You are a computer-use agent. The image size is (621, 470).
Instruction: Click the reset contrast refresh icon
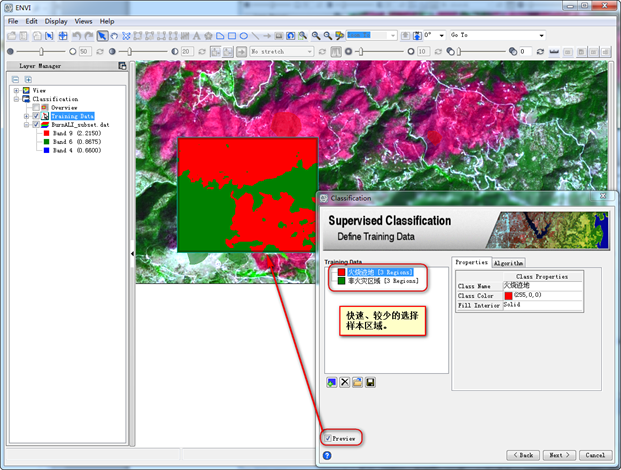pyautogui.click(x=202, y=51)
